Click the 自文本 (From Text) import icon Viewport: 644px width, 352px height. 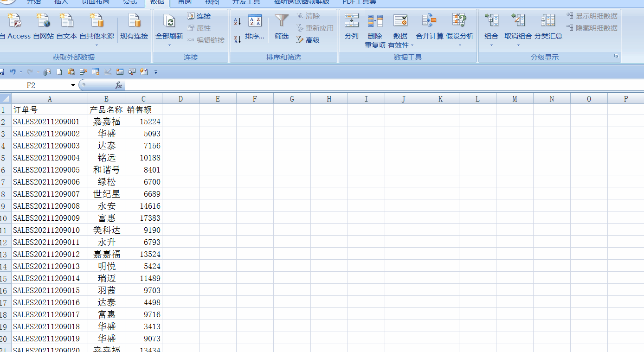click(67, 21)
